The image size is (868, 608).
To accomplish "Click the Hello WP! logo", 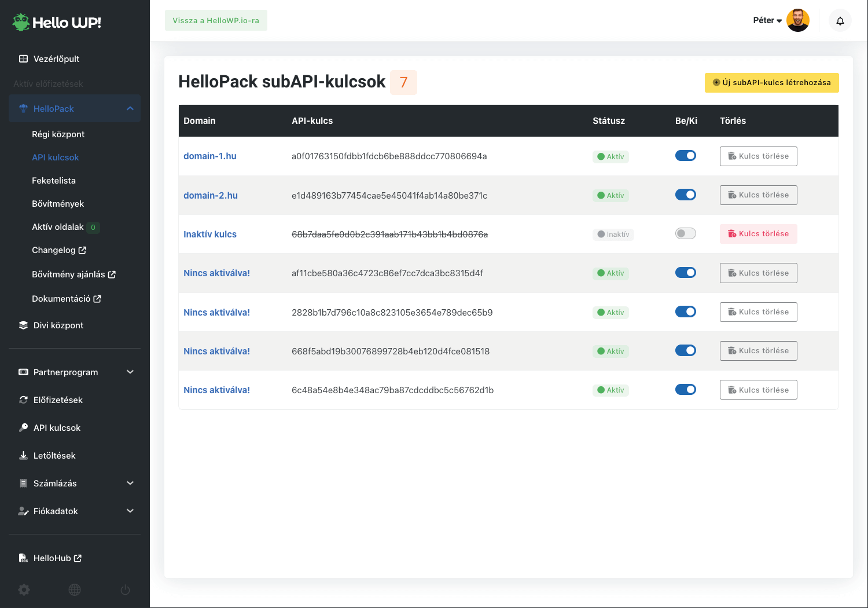I will point(57,23).
